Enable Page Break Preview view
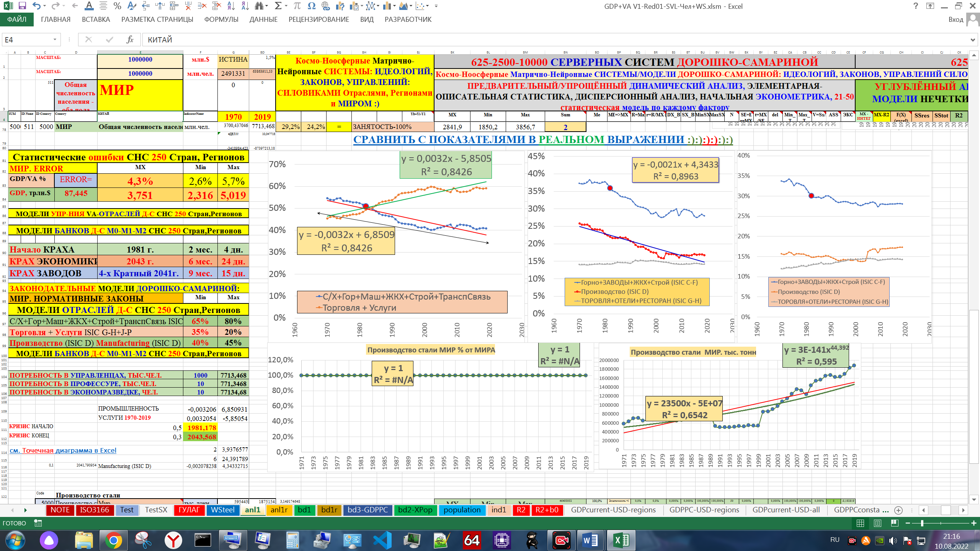 [x=895, y=523]
